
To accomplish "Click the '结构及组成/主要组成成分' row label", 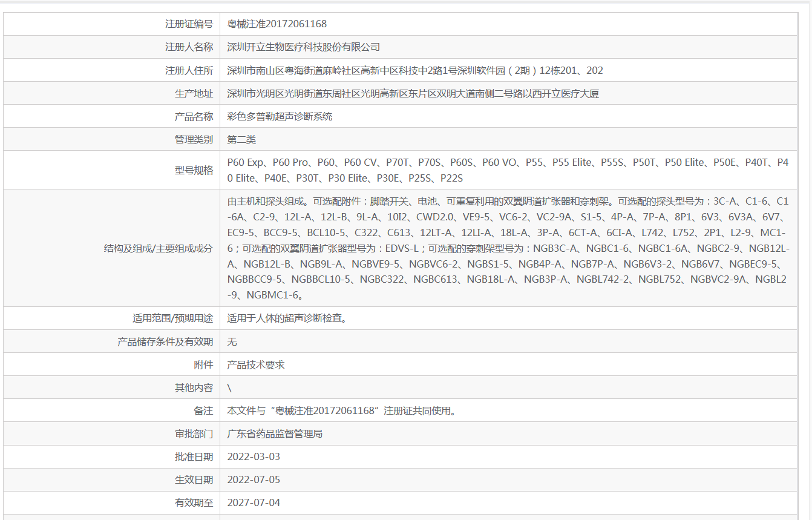I will click(x=159, y=248).
